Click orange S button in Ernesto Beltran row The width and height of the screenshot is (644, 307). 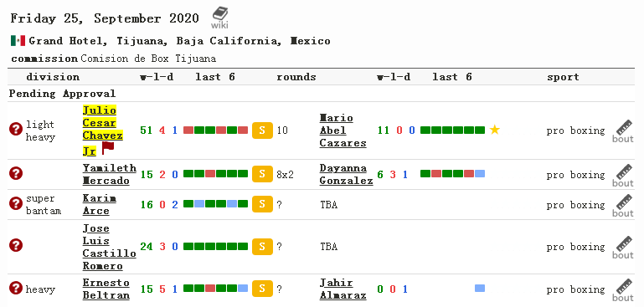point(262,289)
